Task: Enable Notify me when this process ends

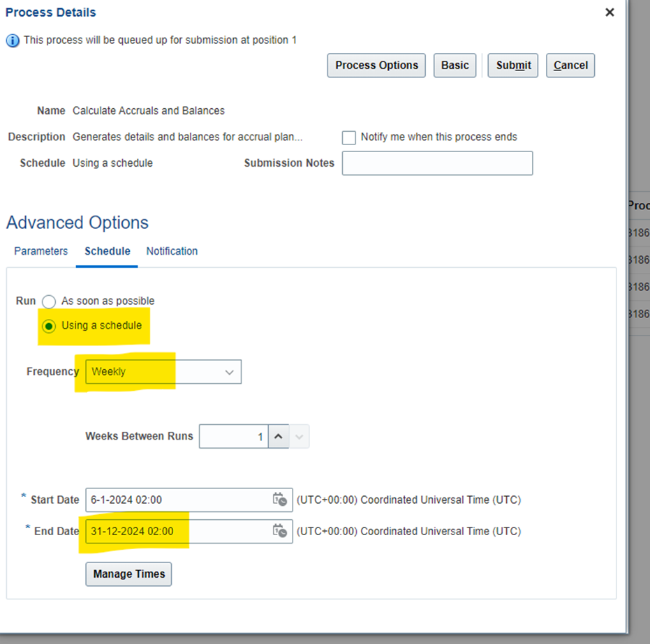Action: (349, 137)
